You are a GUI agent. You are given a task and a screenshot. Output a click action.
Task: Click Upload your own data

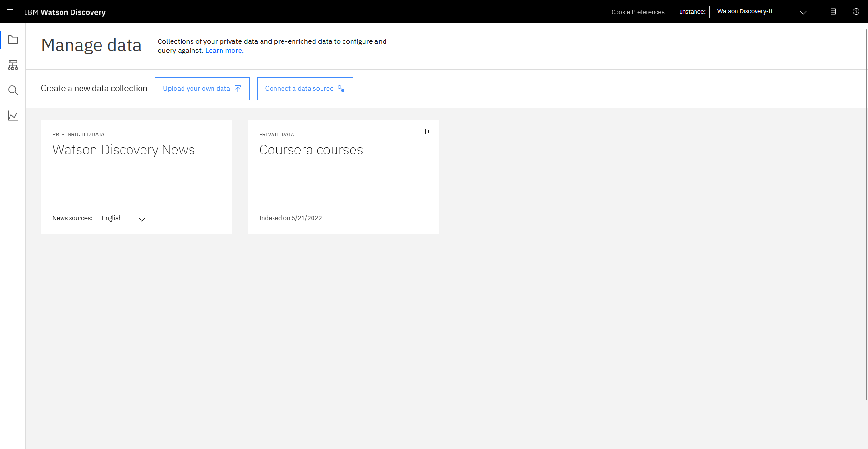[x=202, y=89]
